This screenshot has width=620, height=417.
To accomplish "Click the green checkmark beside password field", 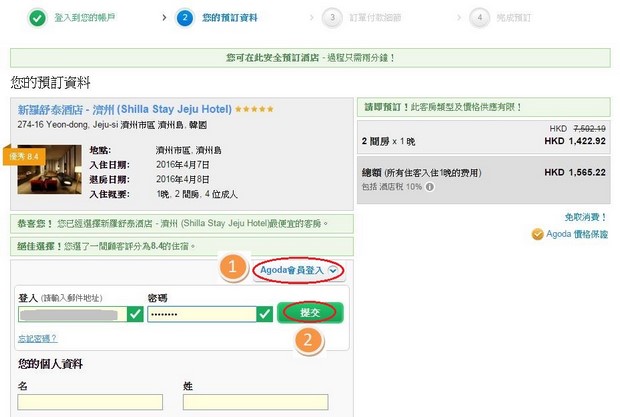I will 265,314.
